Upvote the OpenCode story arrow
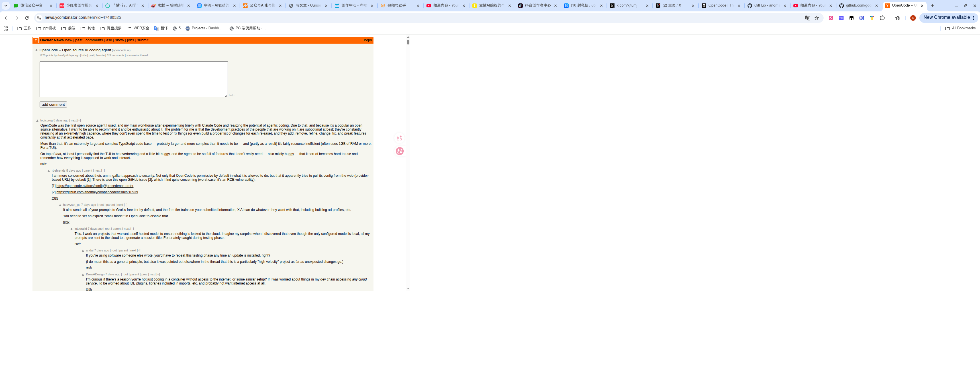The height and width of the screenshot is (384, 980). click(x=36, y=50)
